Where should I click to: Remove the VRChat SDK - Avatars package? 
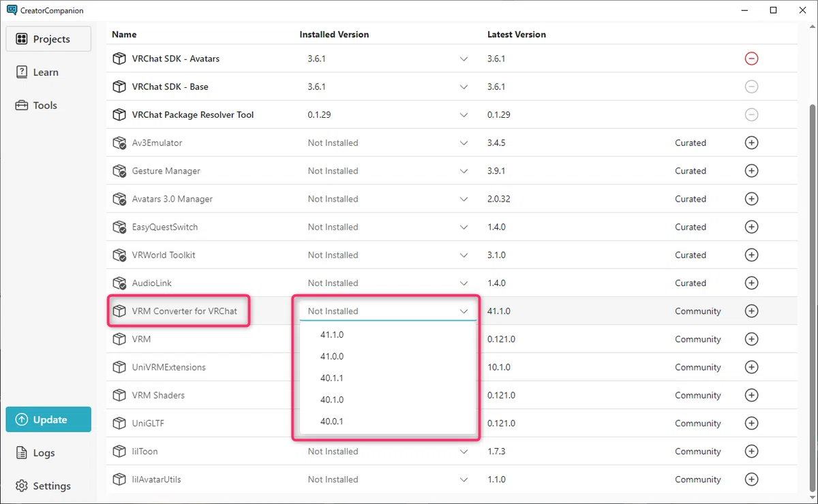pyautogui.click(x=751, y=59)
